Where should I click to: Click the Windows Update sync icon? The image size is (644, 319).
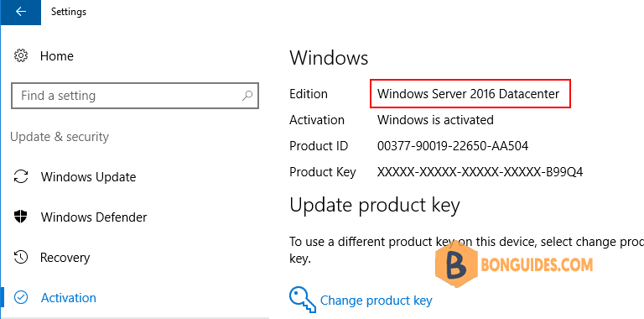point(20,177)
